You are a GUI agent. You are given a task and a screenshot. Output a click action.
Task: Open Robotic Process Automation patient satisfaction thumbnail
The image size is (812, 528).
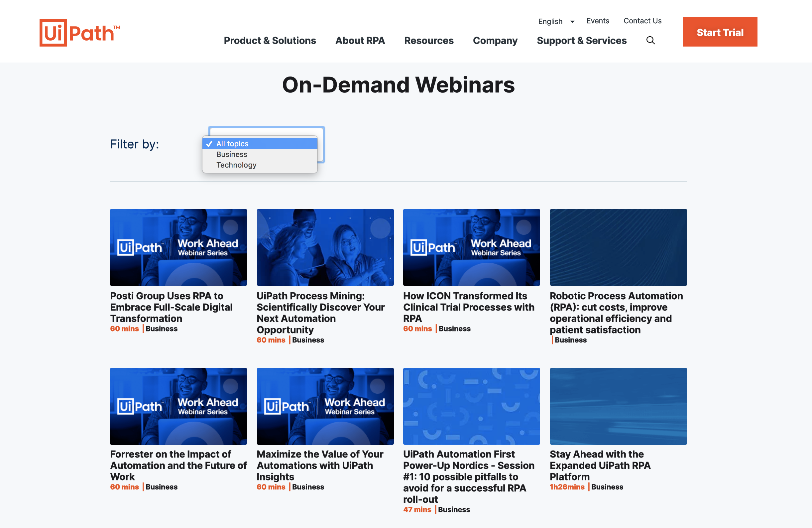pyautogui.click(x=618, y=247)
